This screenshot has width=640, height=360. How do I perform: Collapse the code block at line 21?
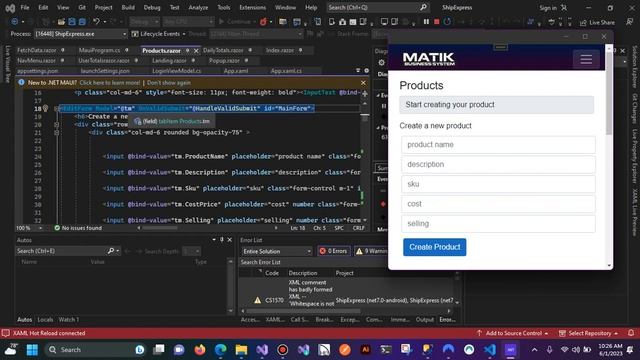click(57, 132)
